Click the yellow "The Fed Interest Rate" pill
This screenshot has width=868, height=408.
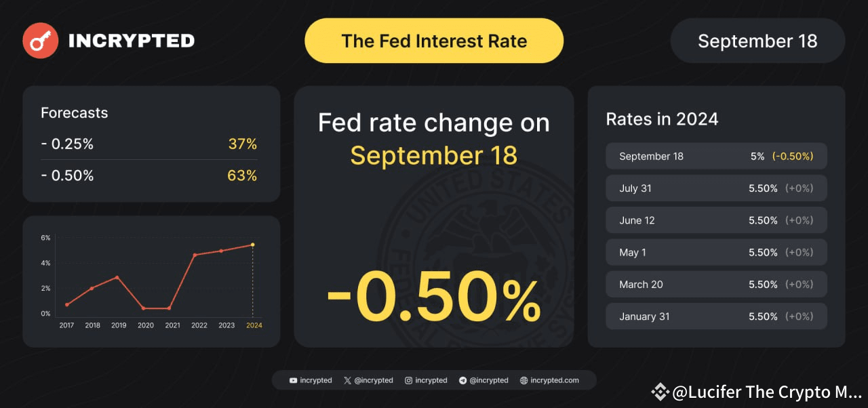tap(434, 41)
